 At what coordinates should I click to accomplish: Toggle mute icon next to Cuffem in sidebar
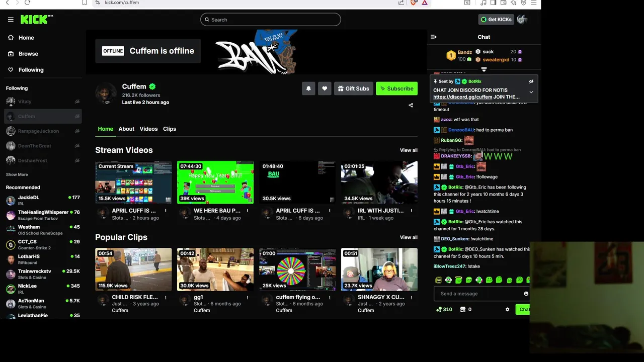[77, 116]
